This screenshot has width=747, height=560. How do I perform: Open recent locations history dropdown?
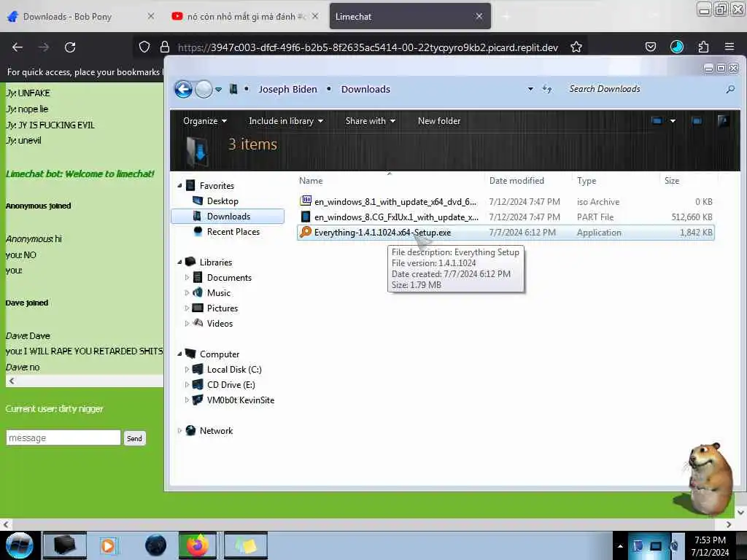coord(218,90)
